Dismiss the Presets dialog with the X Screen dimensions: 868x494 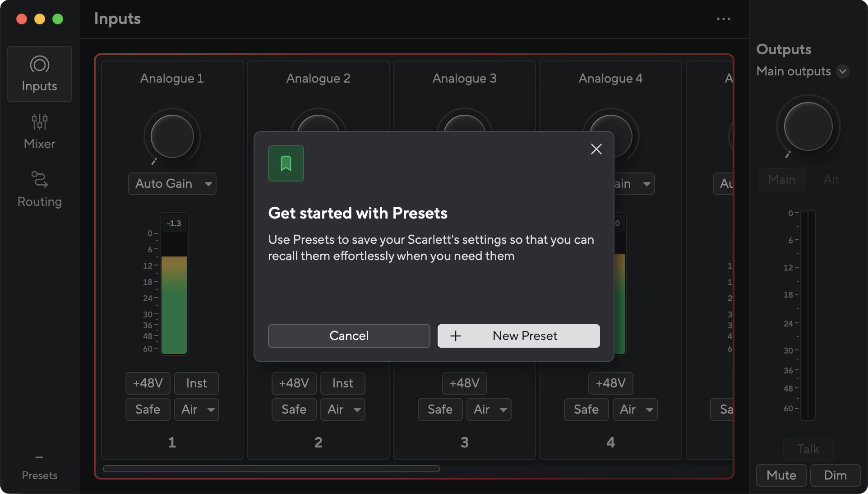pyautogui.click(x=596, y=149)
